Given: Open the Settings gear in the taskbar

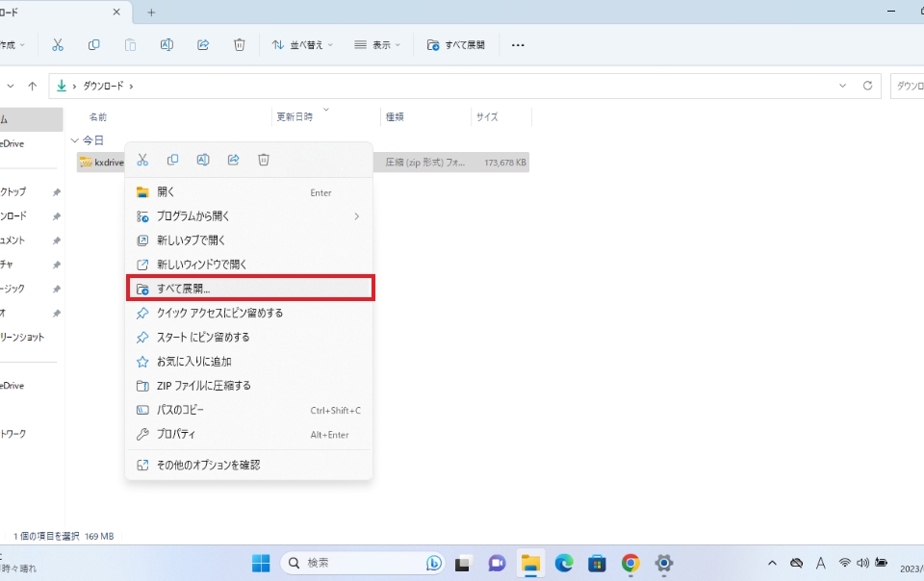Looking at the screenshot, I should click(663, 563).
